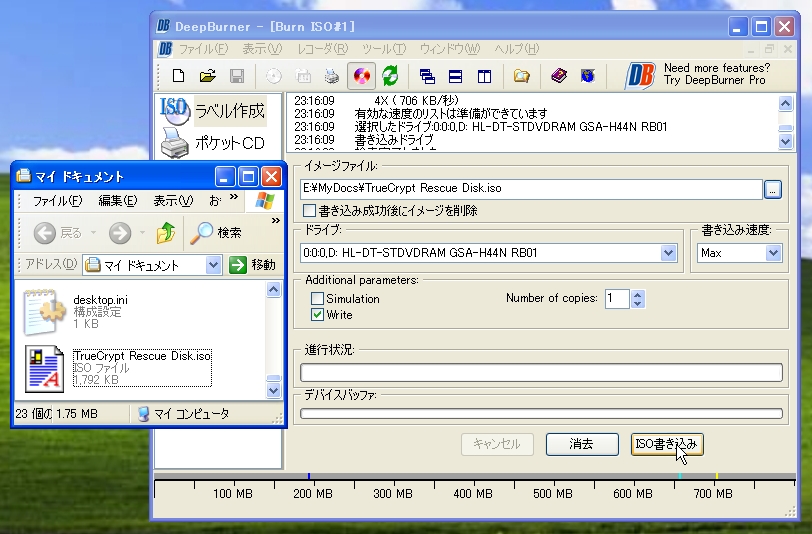
Task: Click the デバイスバッファ buffer bar
Action: point(541,413)
